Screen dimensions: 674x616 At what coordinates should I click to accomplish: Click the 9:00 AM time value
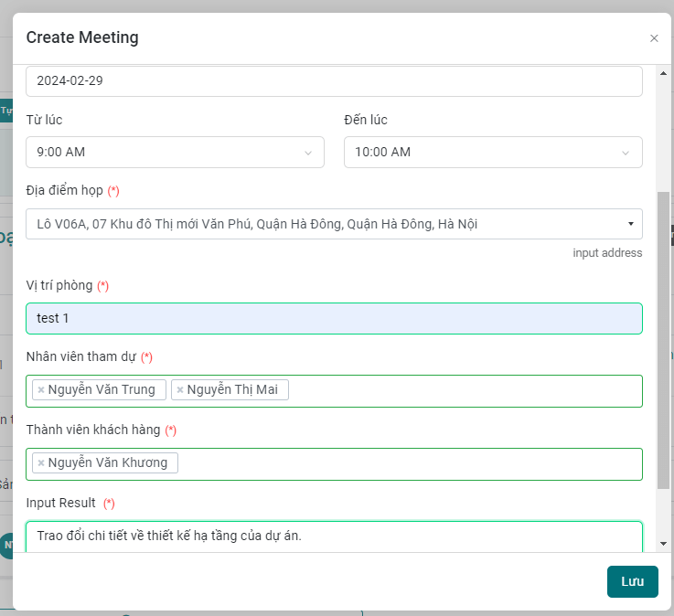pos(61,153)
